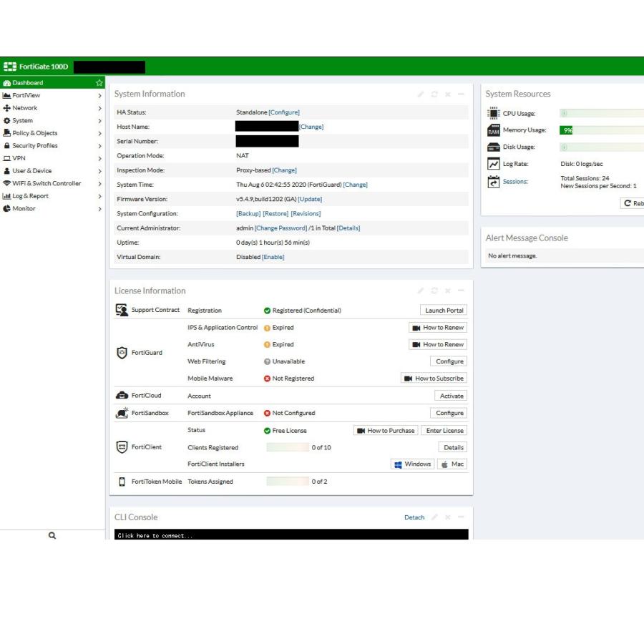Click the search magnifier icon in sidebar
644x644 pixels.
(52, 535)
